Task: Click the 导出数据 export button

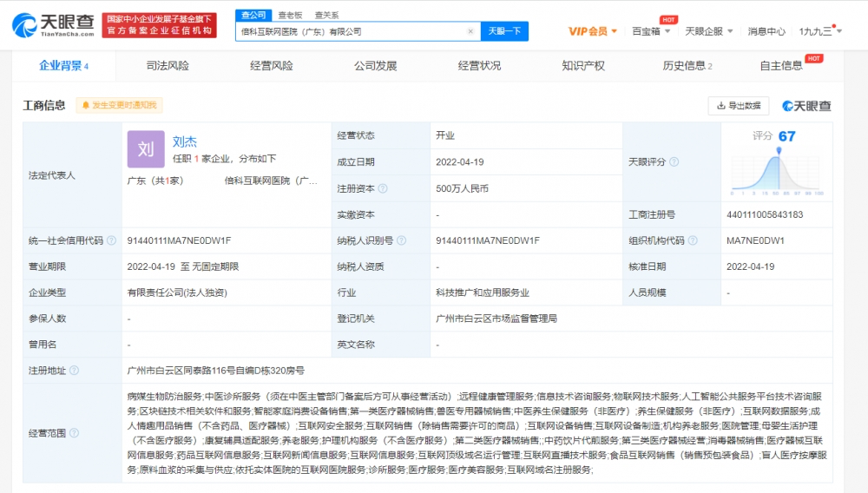Action: pyautogui.click(x=739, y=106)
